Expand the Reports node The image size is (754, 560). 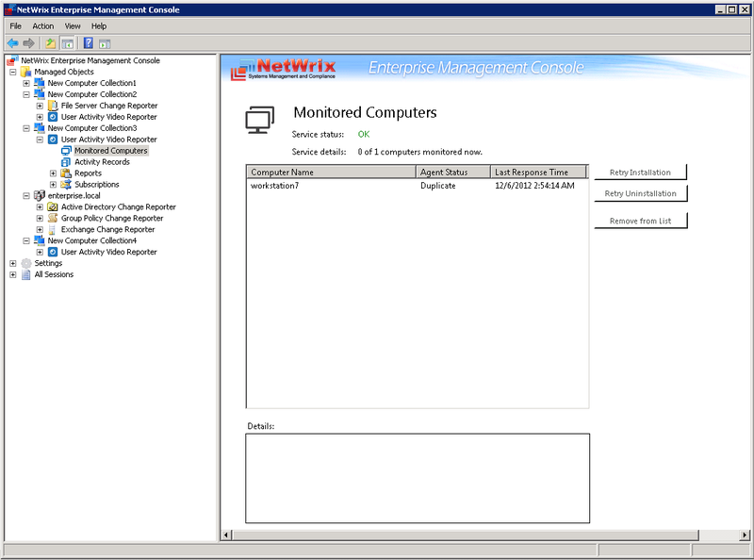click(x=54, y=173)
